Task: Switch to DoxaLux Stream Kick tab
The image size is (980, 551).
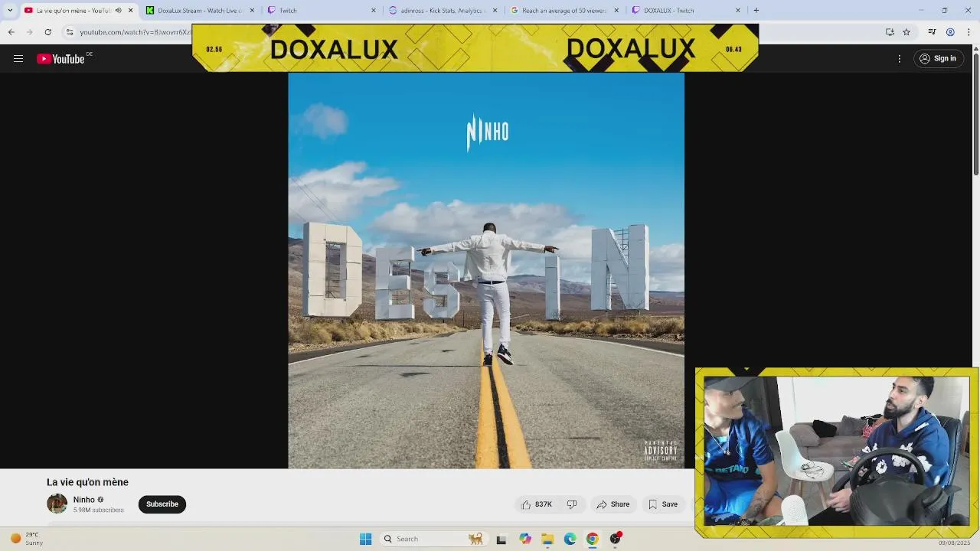Action: point(201,11)
